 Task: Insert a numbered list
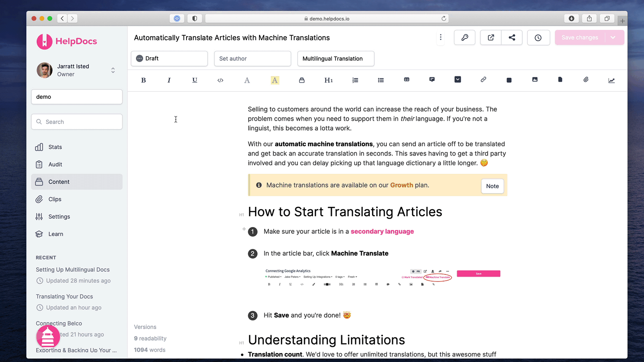pos(355,80)
